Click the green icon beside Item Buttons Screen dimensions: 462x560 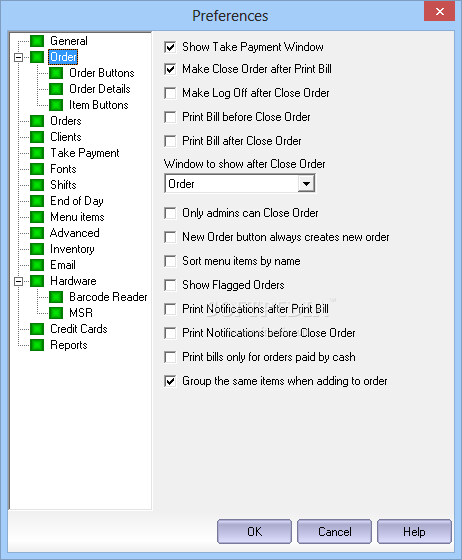(x=56, y=105)
